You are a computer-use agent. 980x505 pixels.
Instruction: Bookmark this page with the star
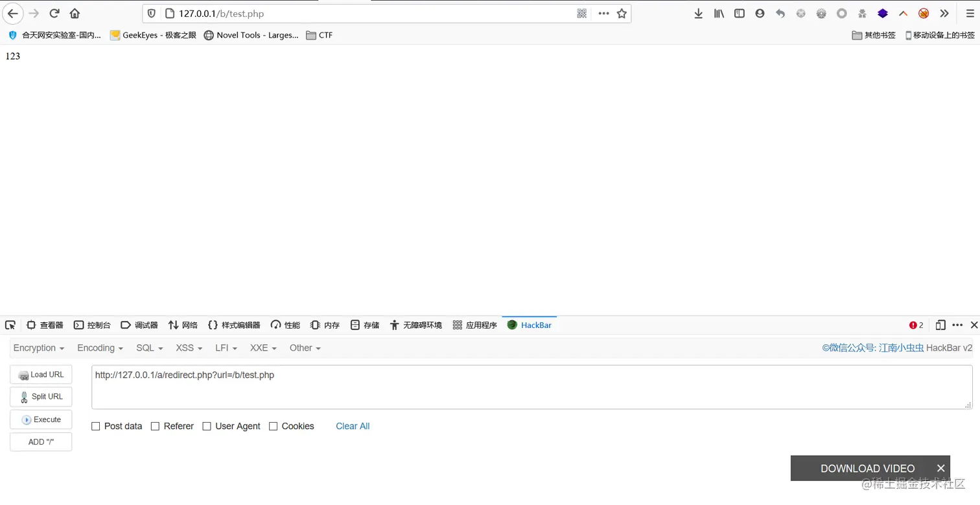pyautogui.click(x=622, y=13)
